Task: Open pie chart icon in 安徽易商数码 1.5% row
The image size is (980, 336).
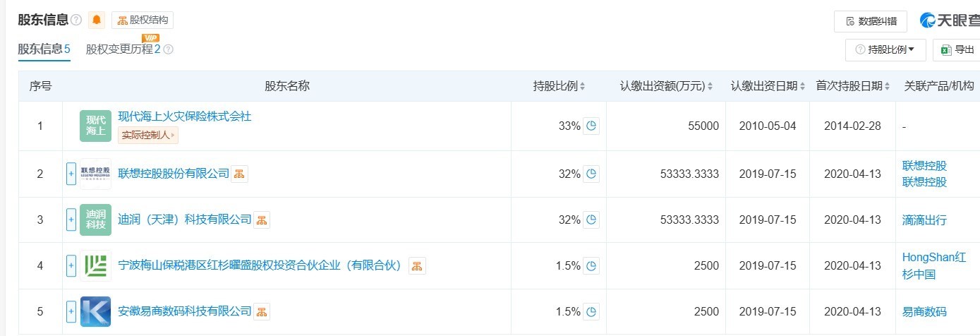Action: point(591,311)
